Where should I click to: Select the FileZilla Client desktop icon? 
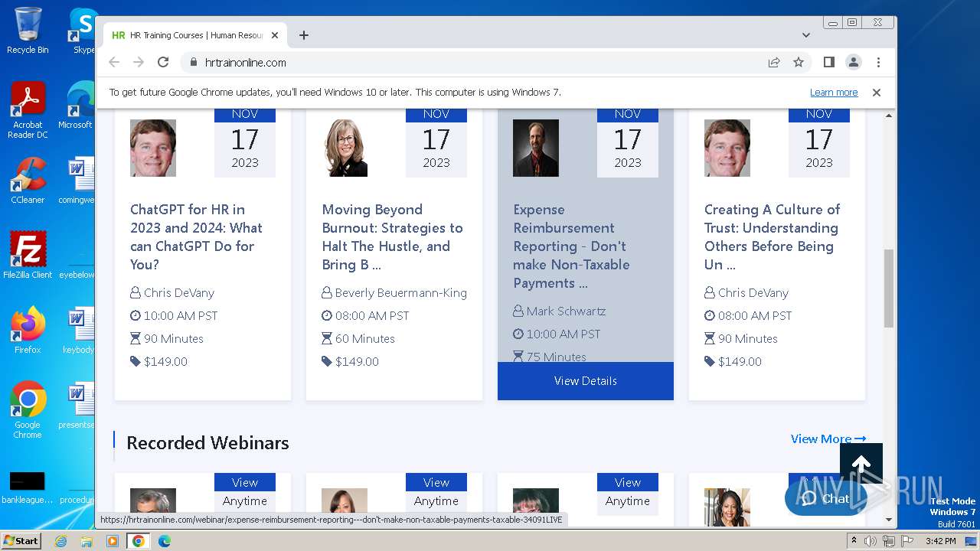(28, 256)
